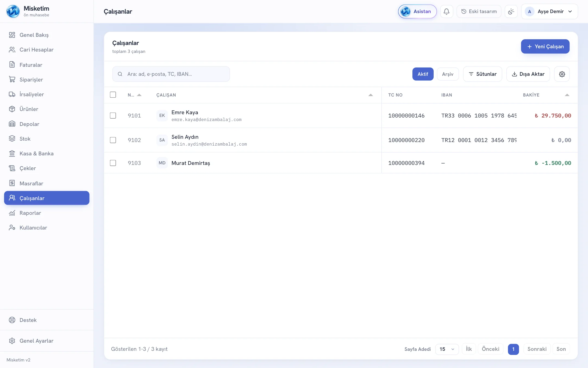Image resolution: width=588 pixels, height=368 pixels.
Task: Click the SA avatar for Selin Aydın
Action: [x=162, y=140]
